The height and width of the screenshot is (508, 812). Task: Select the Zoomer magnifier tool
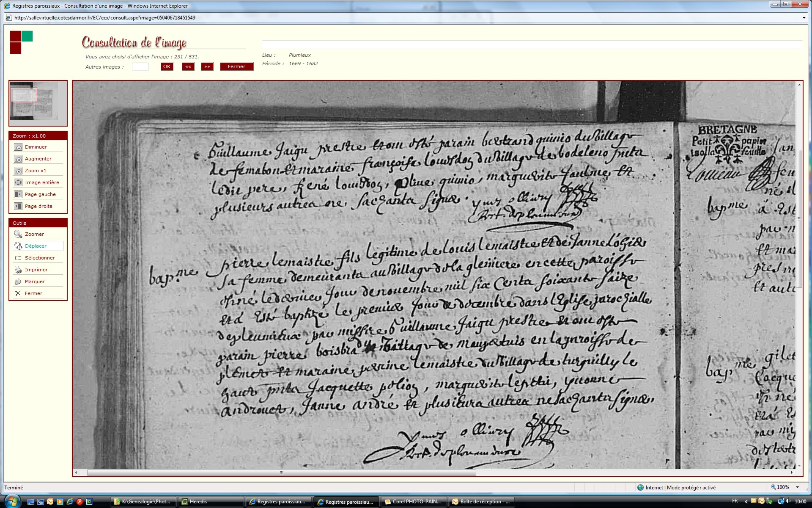(18, 234)
